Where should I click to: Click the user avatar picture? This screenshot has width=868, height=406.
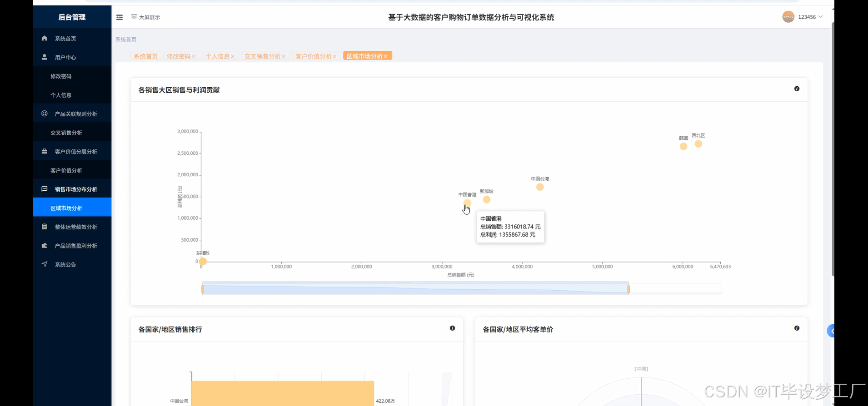pyautogui.click(x=788, y=17)
